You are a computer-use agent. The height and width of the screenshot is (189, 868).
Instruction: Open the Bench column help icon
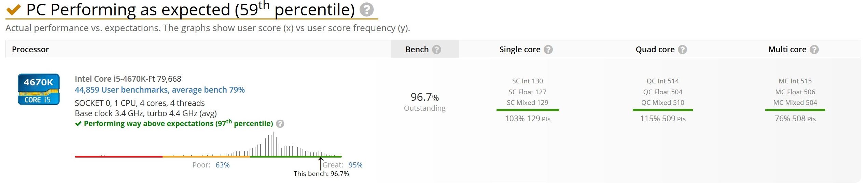coord(436,50)
